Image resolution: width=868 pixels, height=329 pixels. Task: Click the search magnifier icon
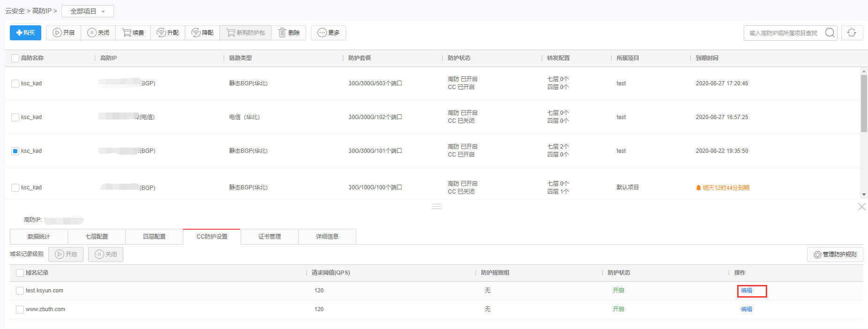830,33
